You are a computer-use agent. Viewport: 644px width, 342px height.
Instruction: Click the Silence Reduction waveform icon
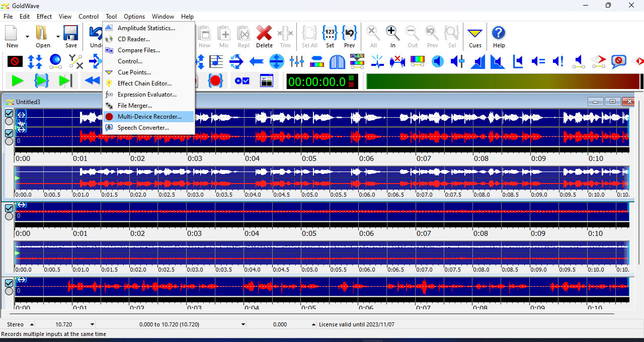pos(397,62)
